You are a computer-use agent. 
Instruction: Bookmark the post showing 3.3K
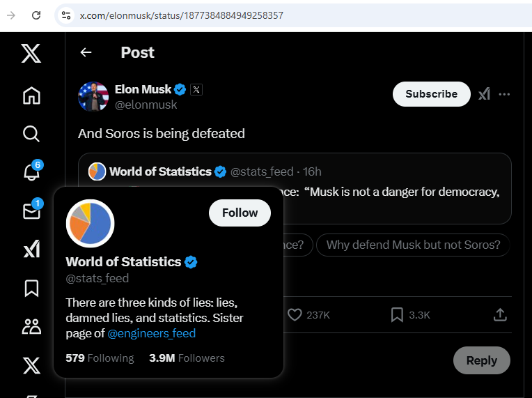[397, 315]
